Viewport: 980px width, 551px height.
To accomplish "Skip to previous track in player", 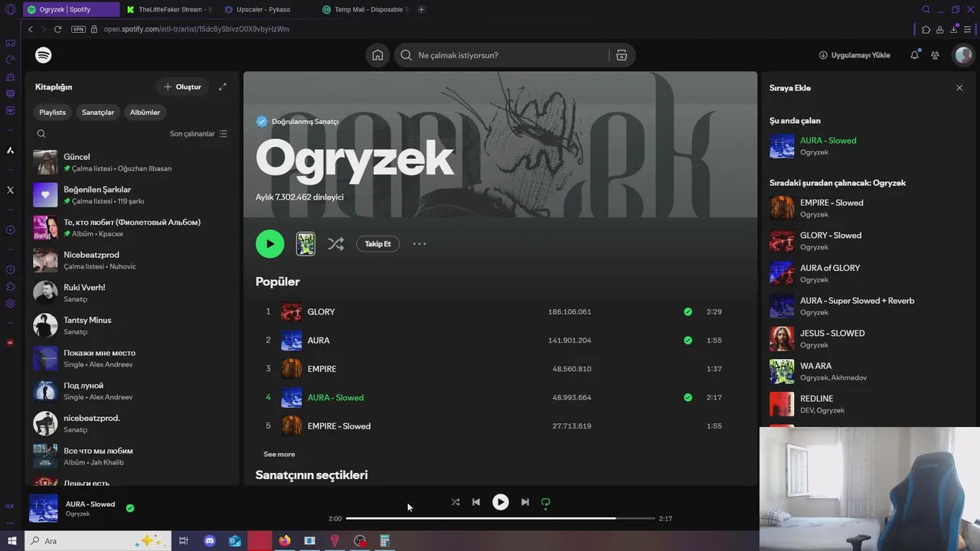I will (x=476, y=502).
